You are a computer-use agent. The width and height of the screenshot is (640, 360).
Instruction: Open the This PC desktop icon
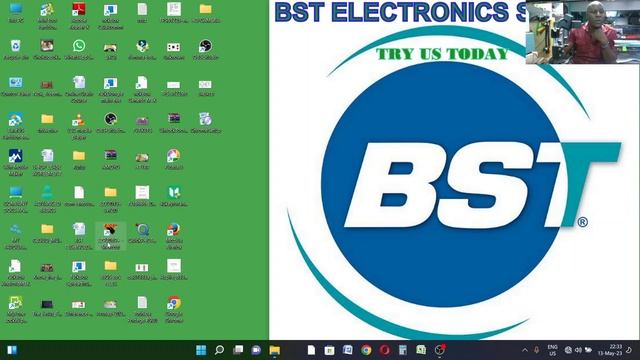[x=16, y=12]
